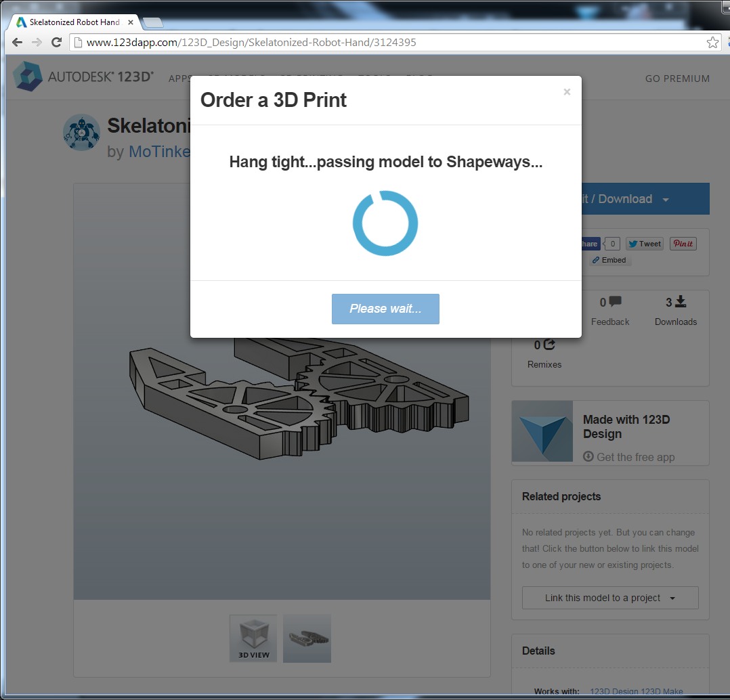Click GO PREMIUM link
The image size is (730, 700).
(677, 79)
